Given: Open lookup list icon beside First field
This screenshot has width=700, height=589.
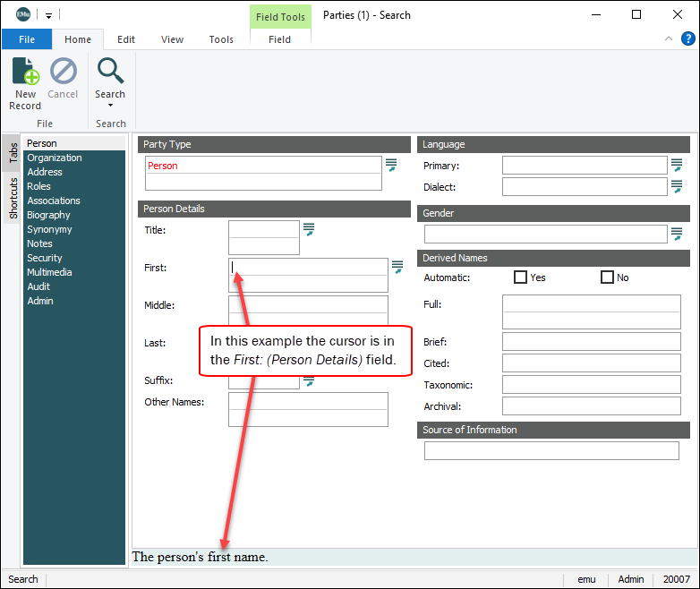Looking at the screenshot, I should coord(397,267).
